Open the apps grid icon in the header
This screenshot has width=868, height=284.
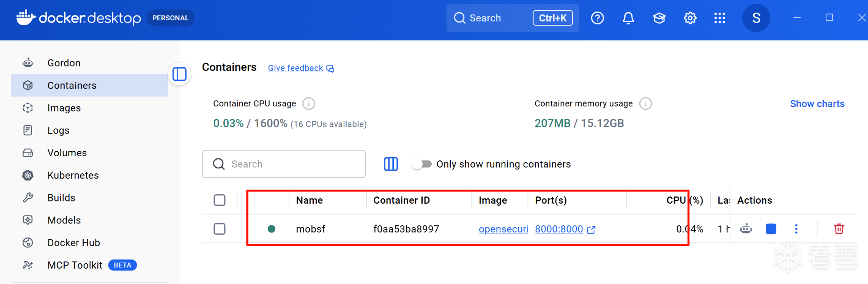click(x=720, y=18)
